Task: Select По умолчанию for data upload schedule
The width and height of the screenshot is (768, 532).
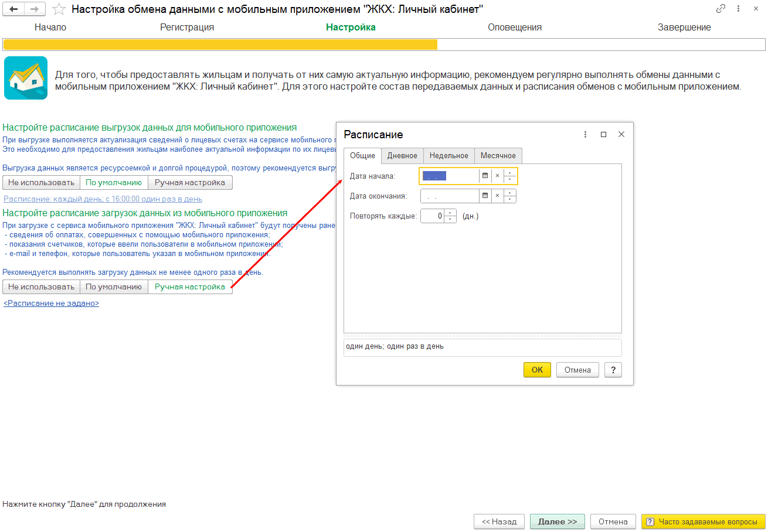Action: point(114,182)
